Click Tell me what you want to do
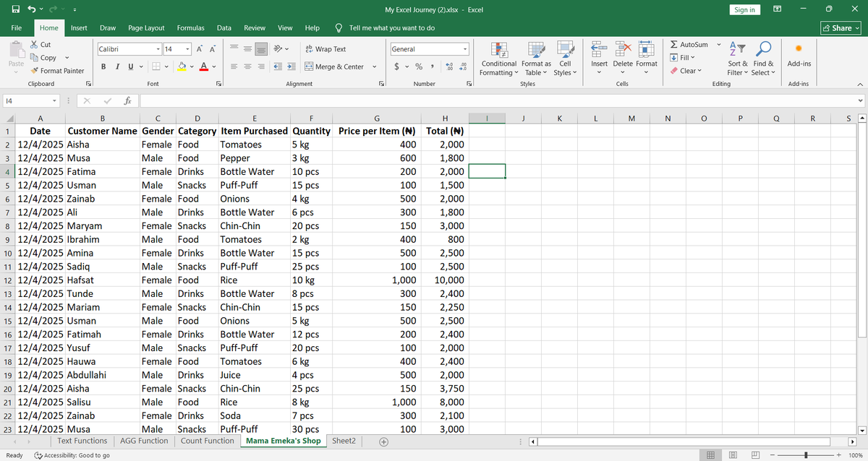The image size is (868, 461). [391, 28]
